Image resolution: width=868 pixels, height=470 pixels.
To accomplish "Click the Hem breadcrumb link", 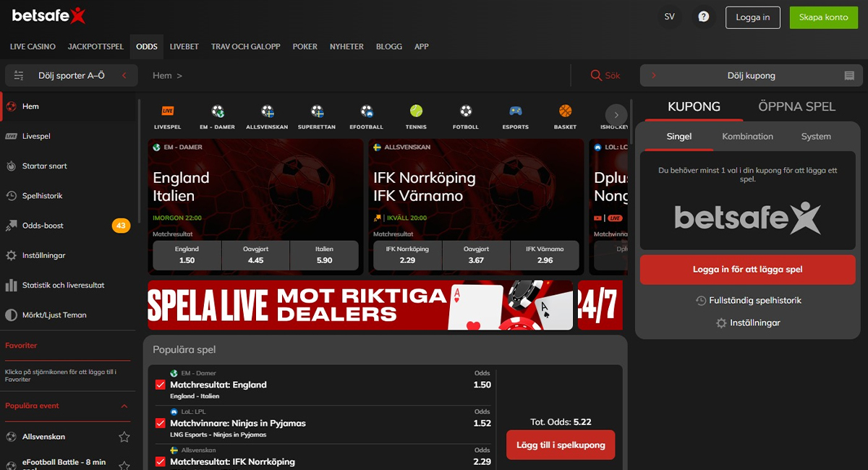I will pos(162,75).
